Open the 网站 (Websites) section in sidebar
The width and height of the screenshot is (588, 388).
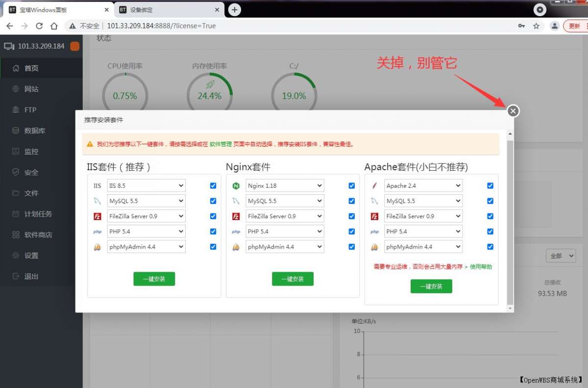coord(30,89)
